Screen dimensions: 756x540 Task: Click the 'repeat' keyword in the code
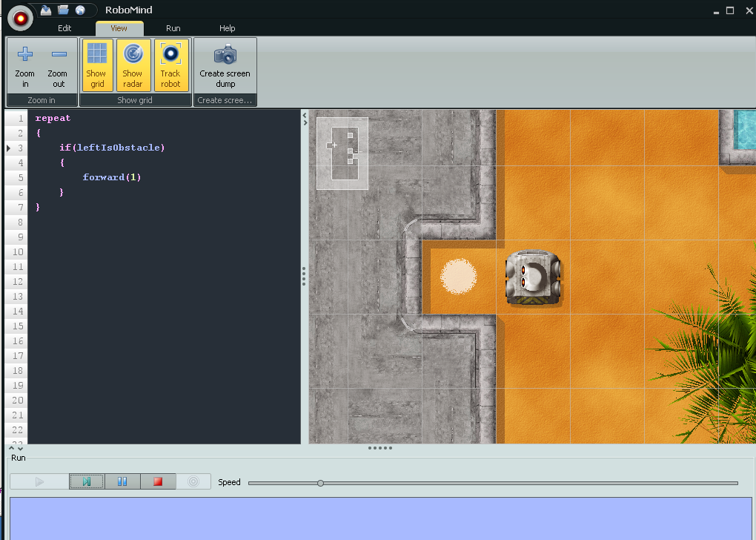pos(53,118)
